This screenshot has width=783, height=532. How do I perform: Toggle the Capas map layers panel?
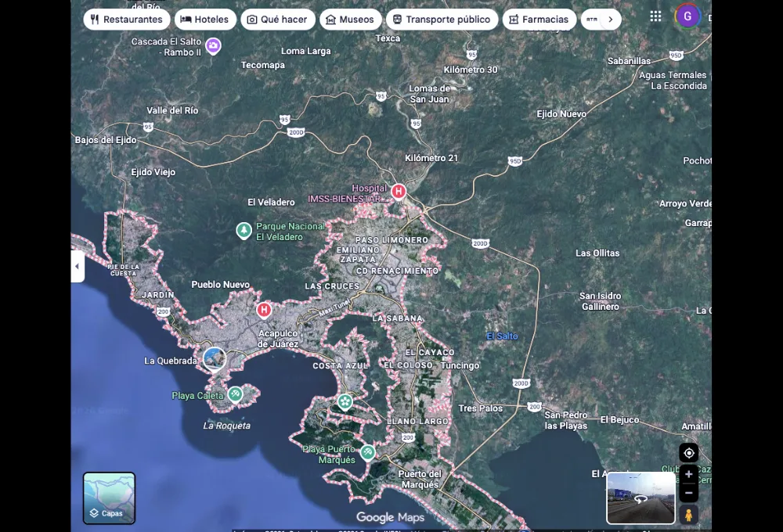click(109, 498)
